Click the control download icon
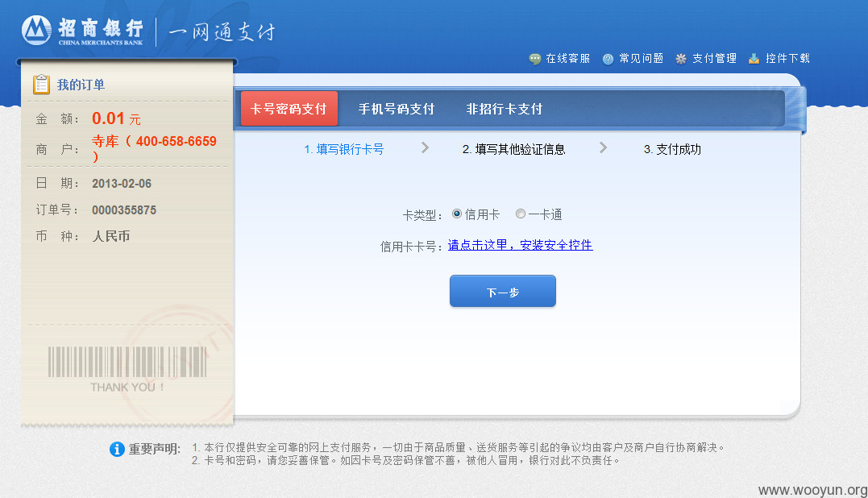 [x=754, y=59]
